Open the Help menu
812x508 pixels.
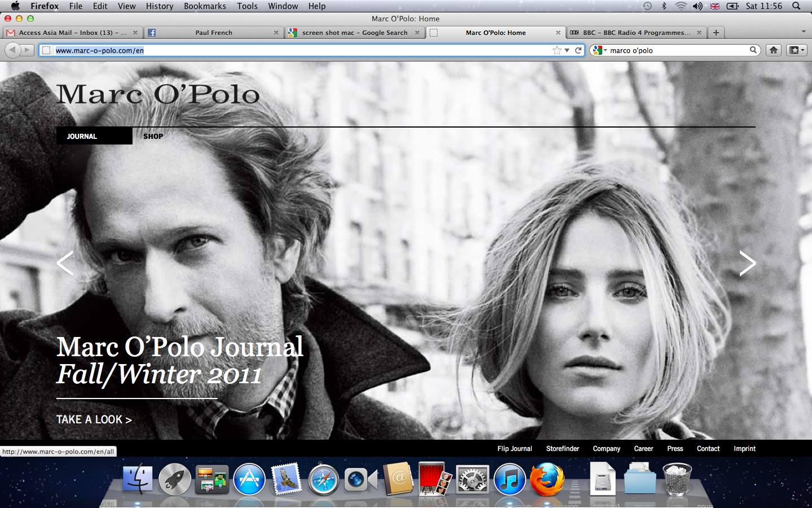tap(317, 6)
